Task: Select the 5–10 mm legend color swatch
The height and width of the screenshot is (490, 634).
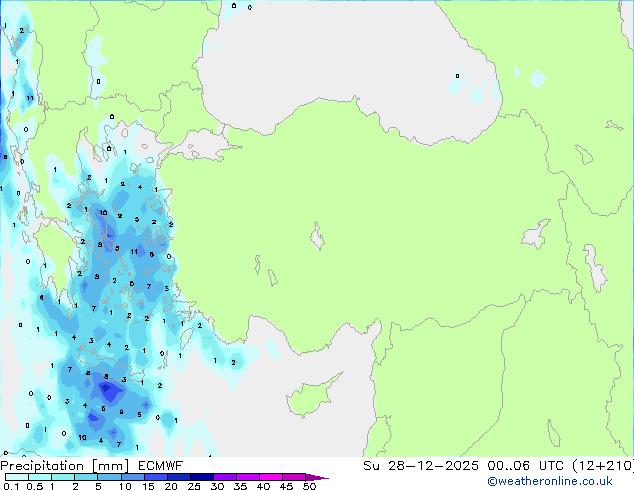Action: [x=109, y=477]
